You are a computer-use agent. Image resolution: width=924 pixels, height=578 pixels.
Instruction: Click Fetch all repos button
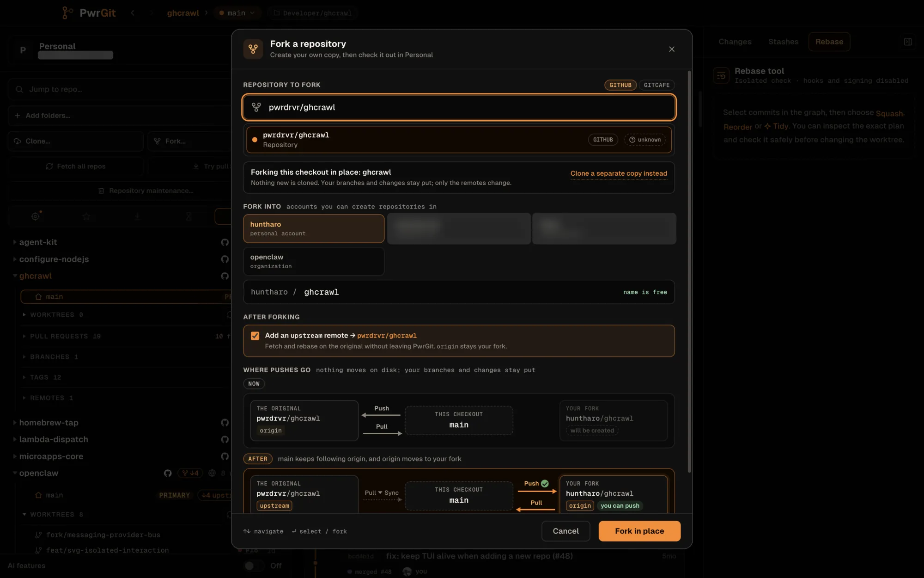click(76, 166)
